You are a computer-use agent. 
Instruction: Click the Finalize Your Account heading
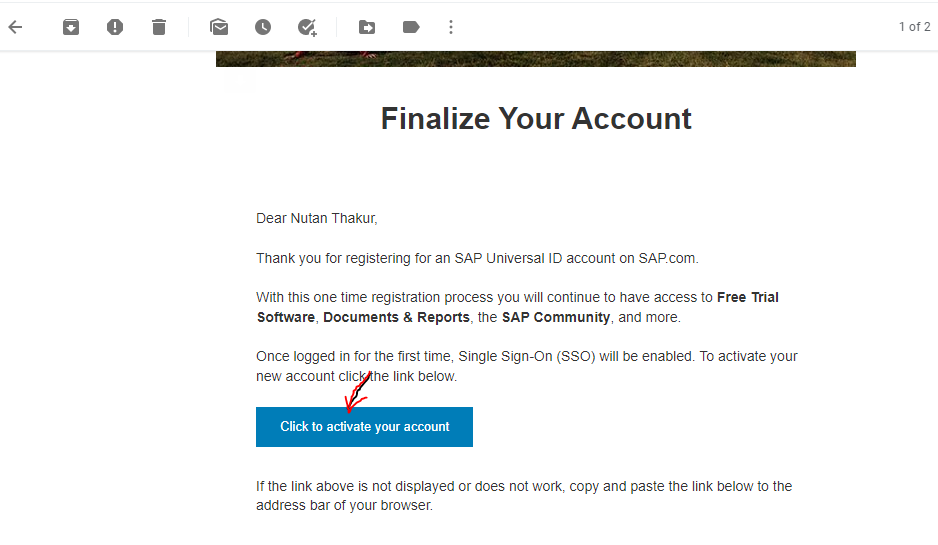coord(536,118)
